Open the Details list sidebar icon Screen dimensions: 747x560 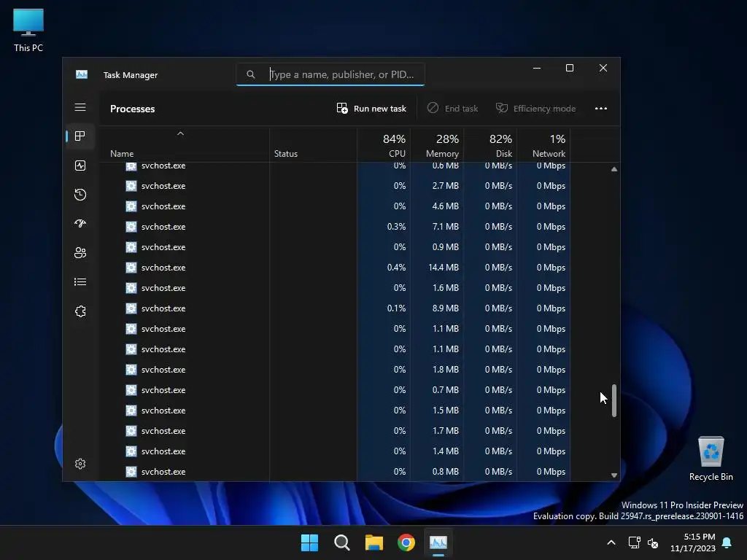click(x=80, y=282)
